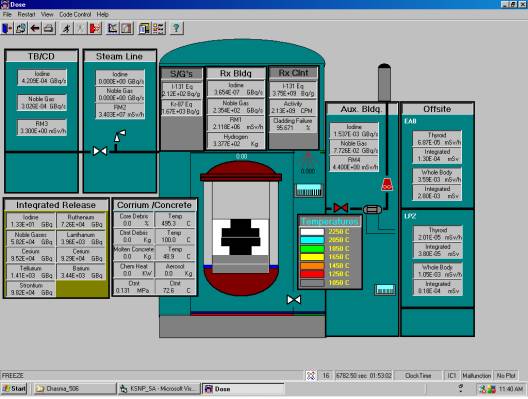Click the plot graph toolbar icon
The width and height of the screenshot is (528, 399).
pyautogui.click(x=112, y=28)
